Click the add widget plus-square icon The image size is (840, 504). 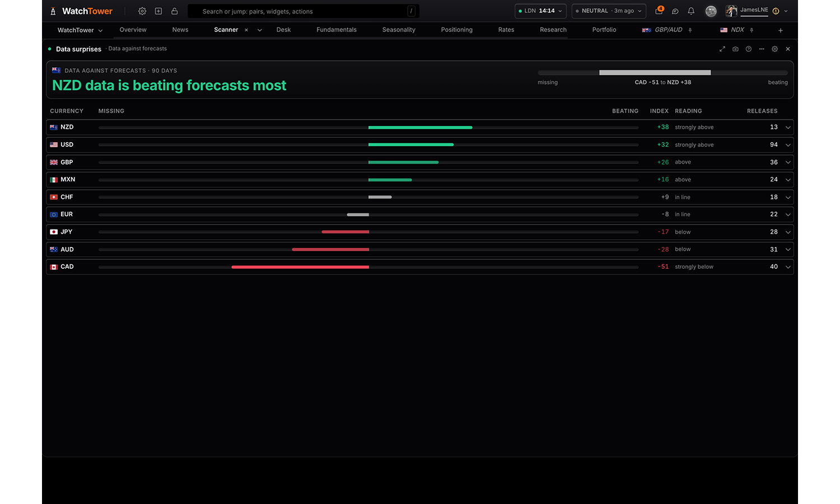158,11
